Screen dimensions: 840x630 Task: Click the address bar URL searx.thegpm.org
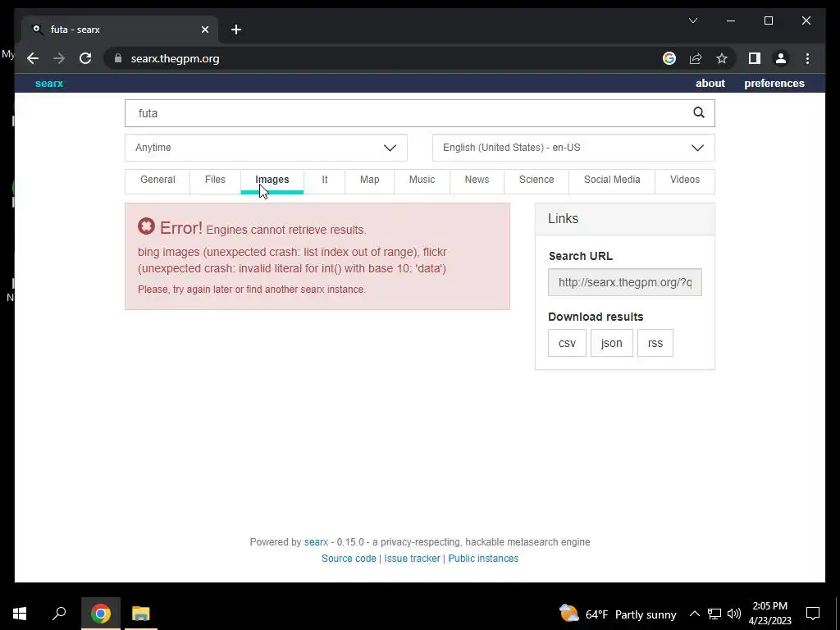pyautogui.click(x=176, y=58)
